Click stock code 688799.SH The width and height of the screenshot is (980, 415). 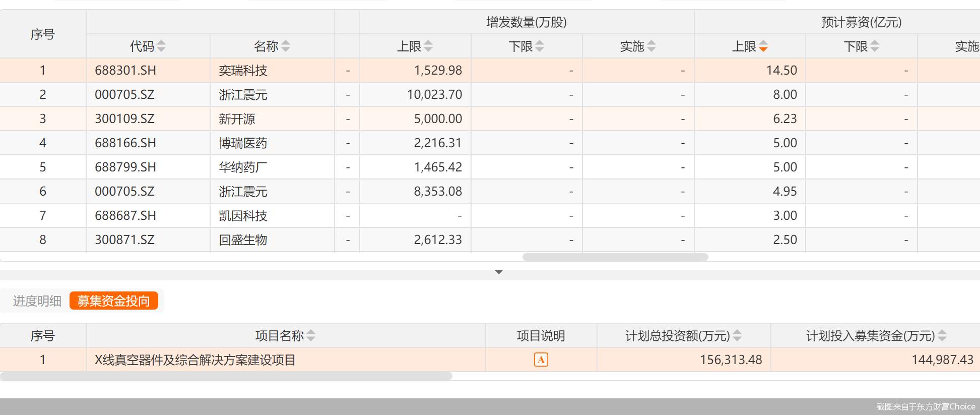[x=125, y=167]
